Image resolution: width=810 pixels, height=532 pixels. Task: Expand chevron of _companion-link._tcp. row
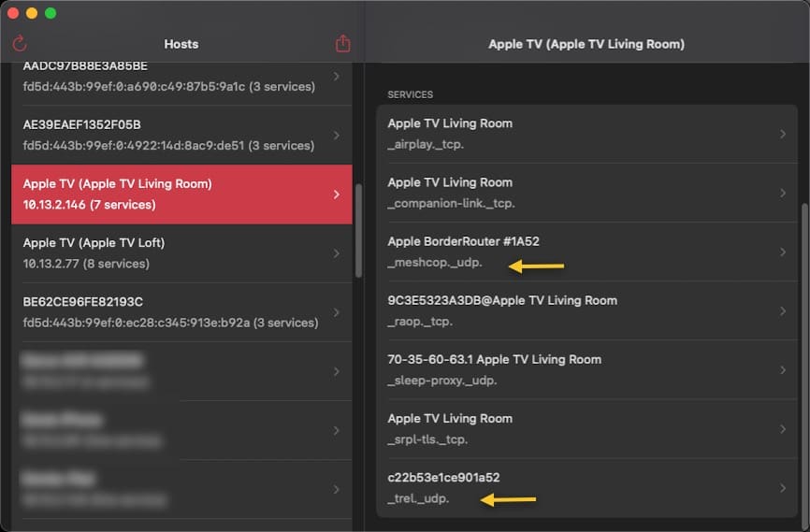783,193
